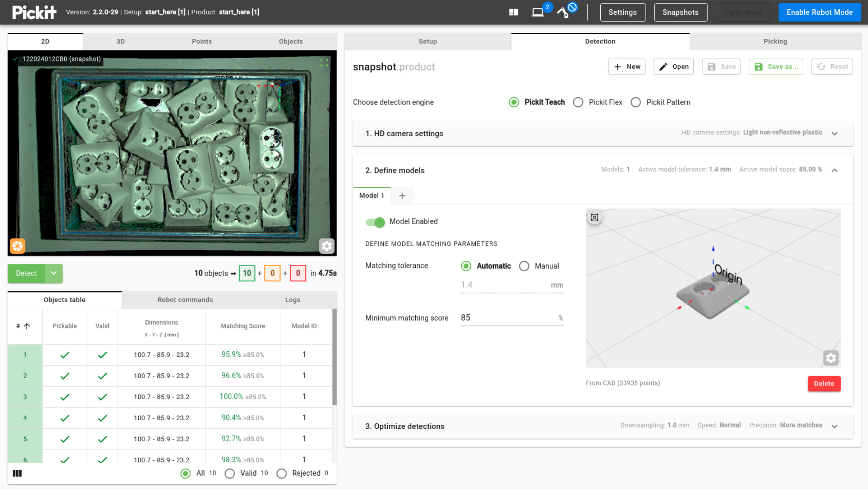Click the 2D camera snapshot image
The width and height of the screenshot is (868, 489).
click(x=172, y=153)
